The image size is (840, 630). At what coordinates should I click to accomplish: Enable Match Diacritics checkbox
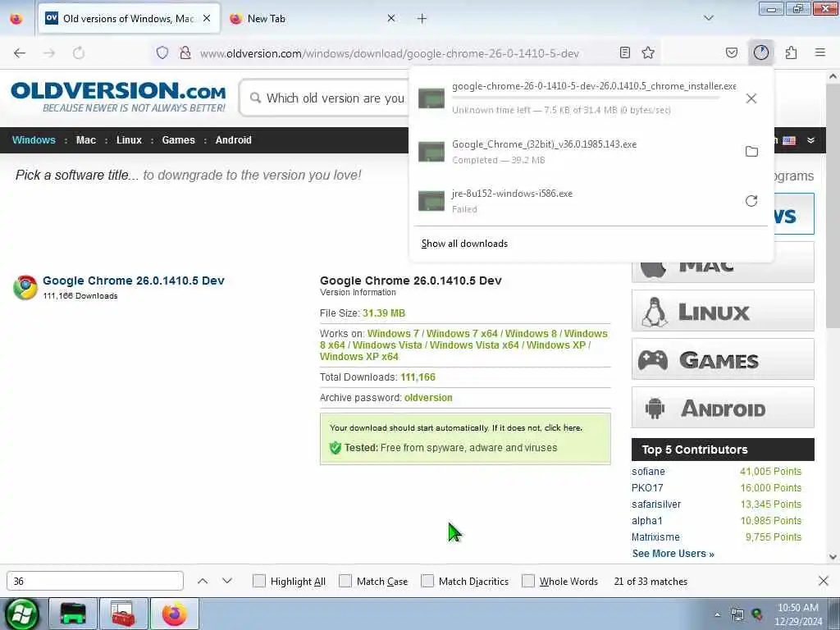(427, 581)
